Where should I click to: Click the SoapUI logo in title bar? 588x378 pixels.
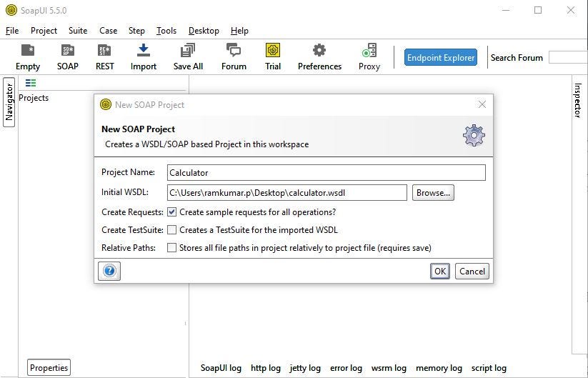point(11,10)
